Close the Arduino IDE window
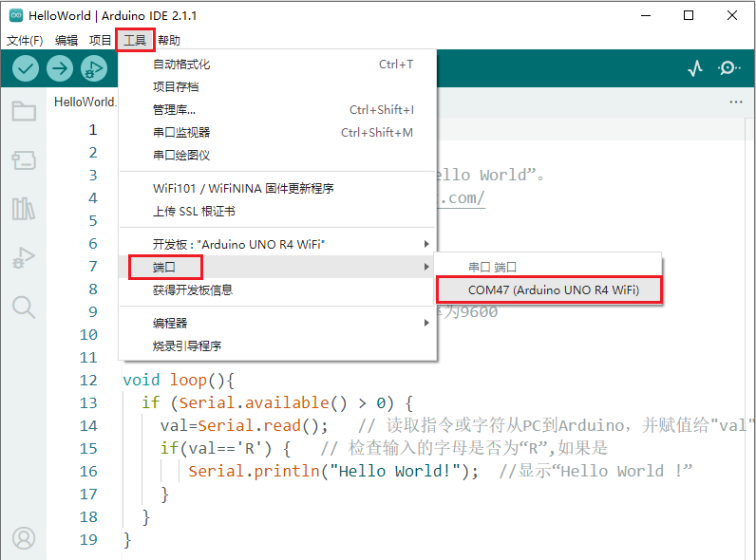Viewport: 756px width, 560px height. click(x=732, y=15)
